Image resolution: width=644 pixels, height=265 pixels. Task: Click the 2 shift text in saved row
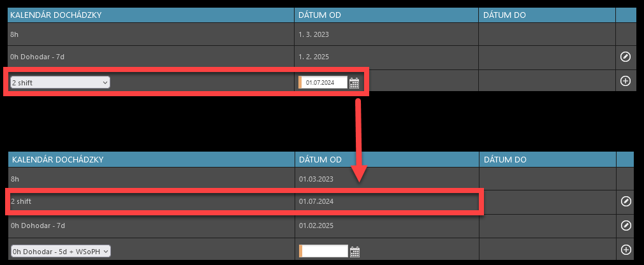[22, 201]
